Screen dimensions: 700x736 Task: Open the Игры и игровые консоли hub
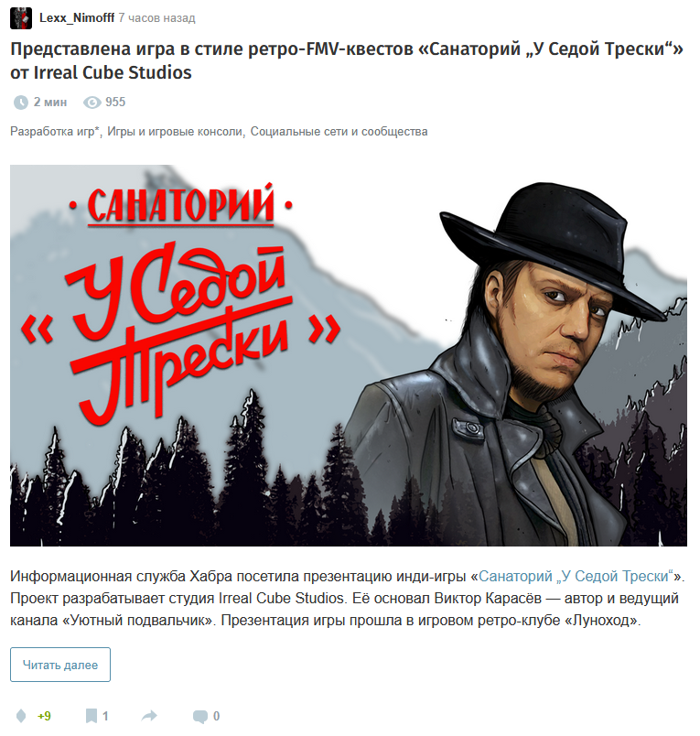[x=175, y=132]
